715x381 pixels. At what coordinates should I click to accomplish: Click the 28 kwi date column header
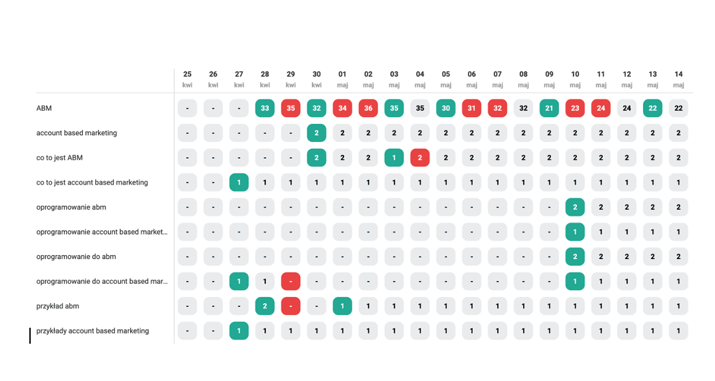point(264,79)
